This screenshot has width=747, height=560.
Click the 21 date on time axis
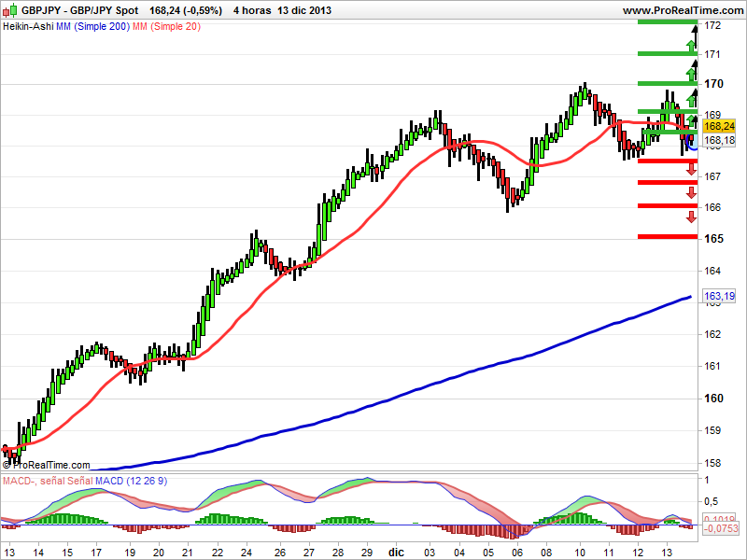click(188, 553)
